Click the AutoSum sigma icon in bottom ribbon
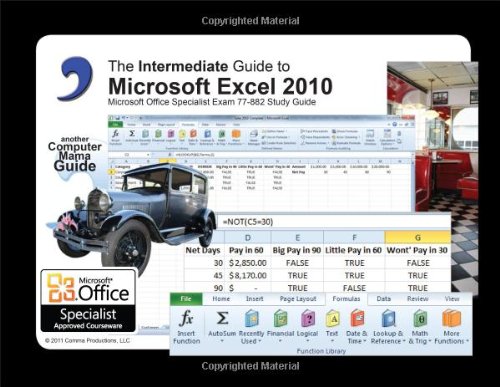Screen dimensions: 500x387 [222, 318]
